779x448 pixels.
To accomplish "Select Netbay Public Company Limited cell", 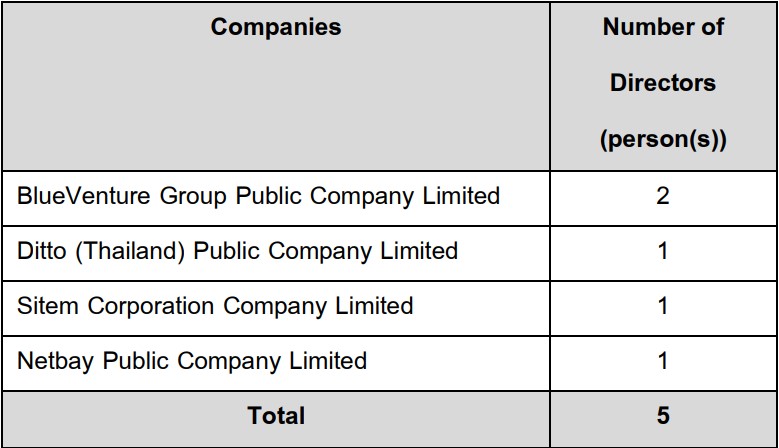I will tap(276, 364).
